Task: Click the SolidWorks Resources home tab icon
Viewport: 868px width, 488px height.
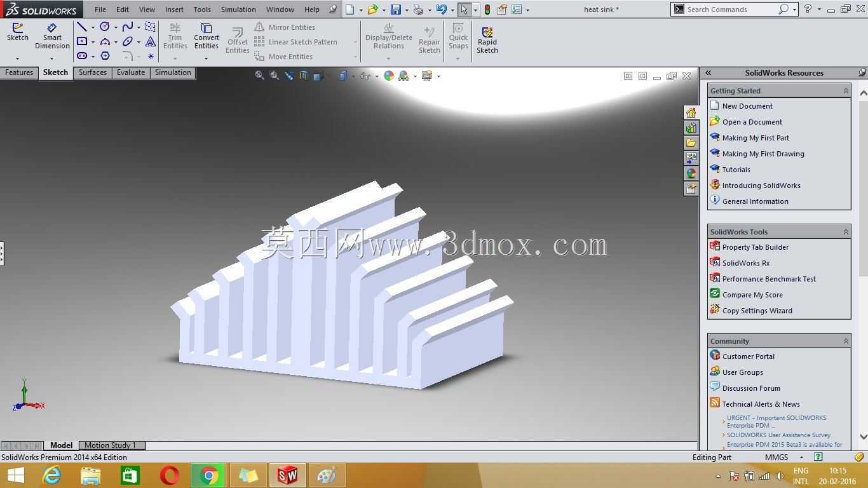Action: [691, 112]
